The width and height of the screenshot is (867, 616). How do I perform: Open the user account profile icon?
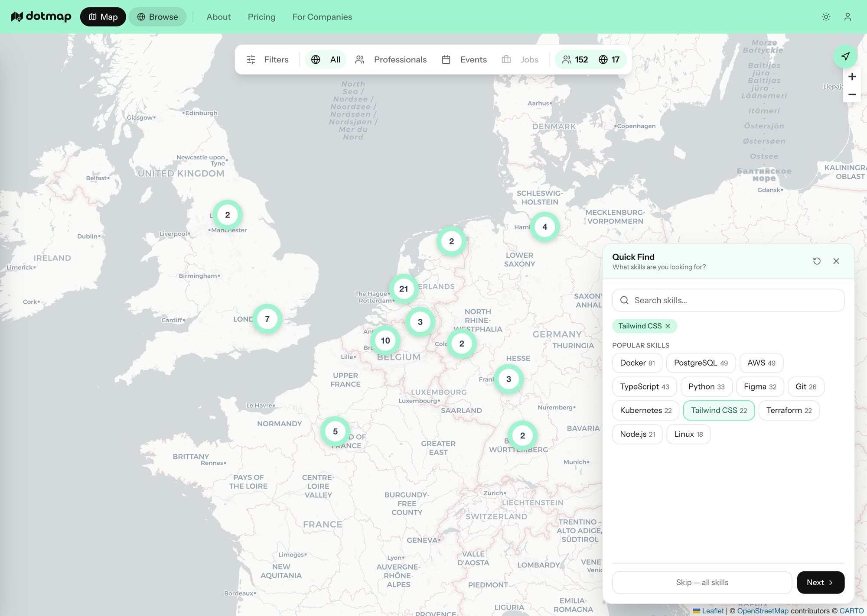pos(847,17)
